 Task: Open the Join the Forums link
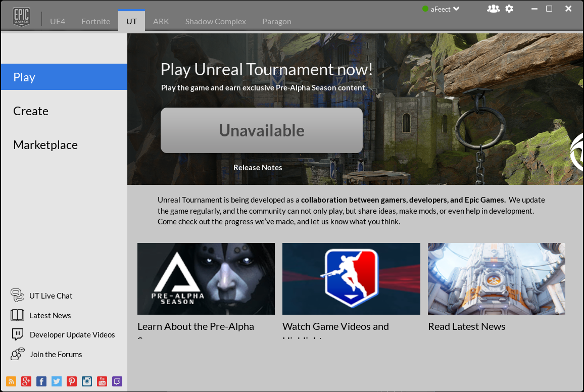coord(56,355)
